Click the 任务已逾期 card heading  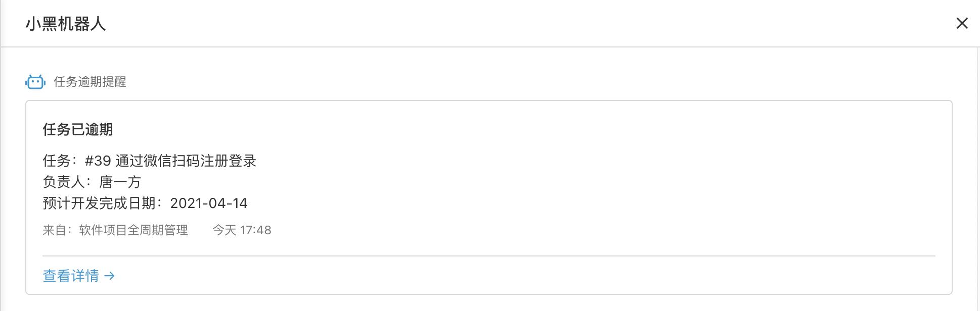pyautogui.click(x=78, y=130)
